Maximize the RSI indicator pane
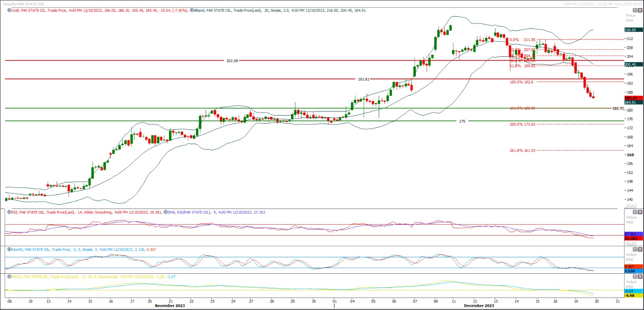The width and height of the screenshot is (644, 310). (x=635, y=212)
